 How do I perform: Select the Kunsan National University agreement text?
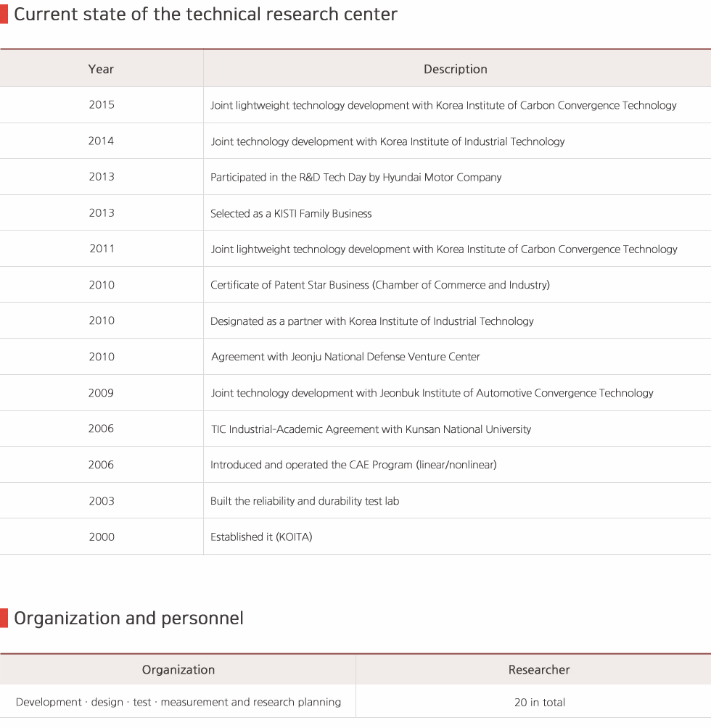point(371,429)
